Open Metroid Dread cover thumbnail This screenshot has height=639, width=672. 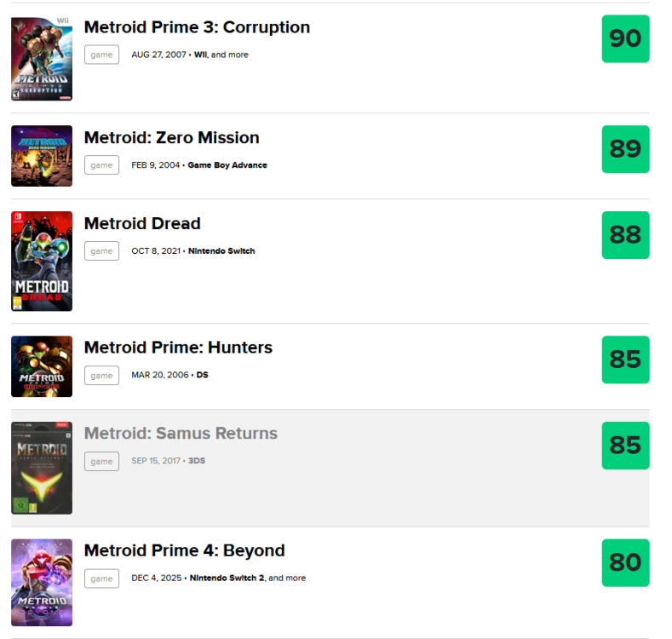pos(42,262)
